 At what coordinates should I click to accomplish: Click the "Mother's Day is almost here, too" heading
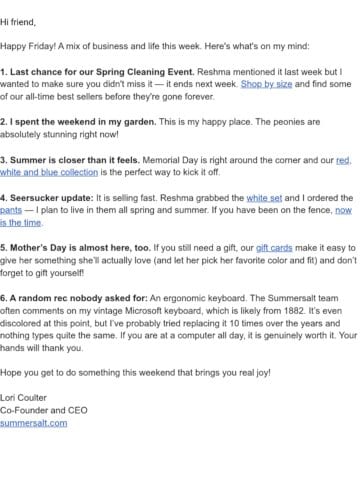pos(80,248)
